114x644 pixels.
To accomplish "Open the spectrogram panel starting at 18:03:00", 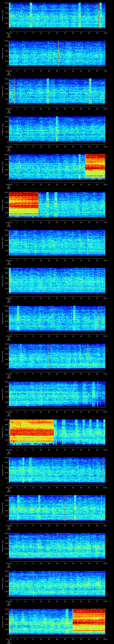I will coord(57,91).
